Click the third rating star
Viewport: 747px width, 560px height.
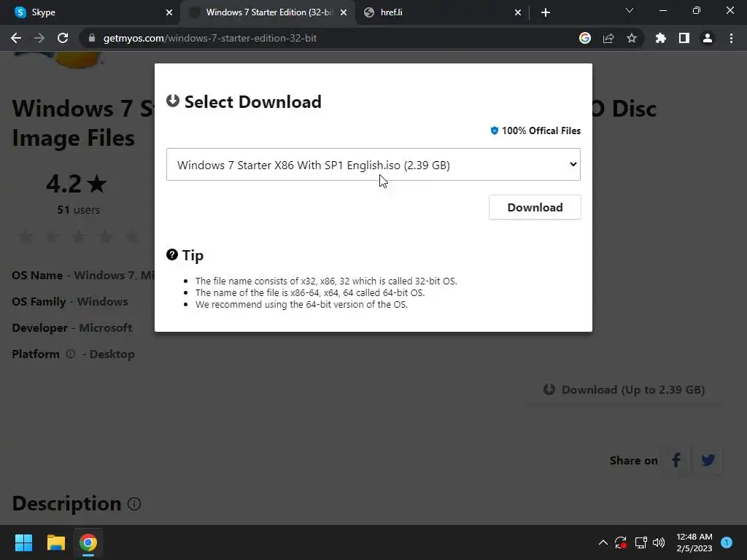79,236
